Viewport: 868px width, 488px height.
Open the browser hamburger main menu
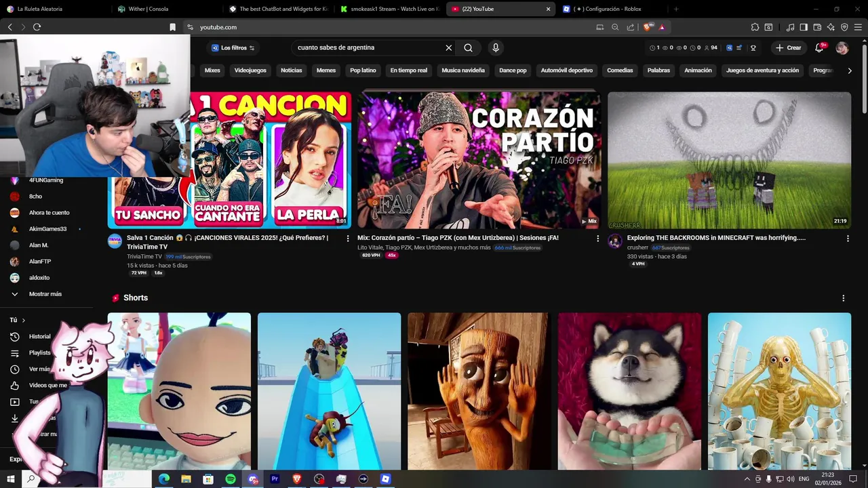(858, 27)
